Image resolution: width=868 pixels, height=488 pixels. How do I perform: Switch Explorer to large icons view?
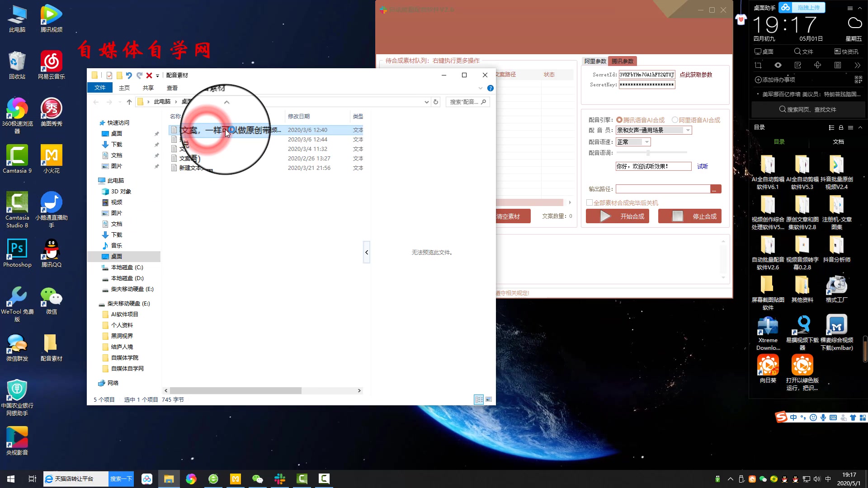[x=489, y=399]
